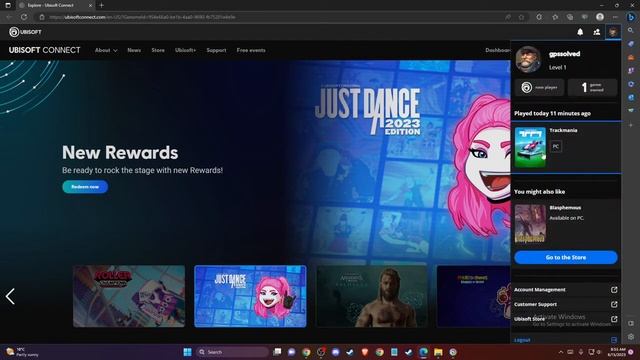
Task: Click the browser refresh button
Action: pyautogui.click(x=24, y=17)
